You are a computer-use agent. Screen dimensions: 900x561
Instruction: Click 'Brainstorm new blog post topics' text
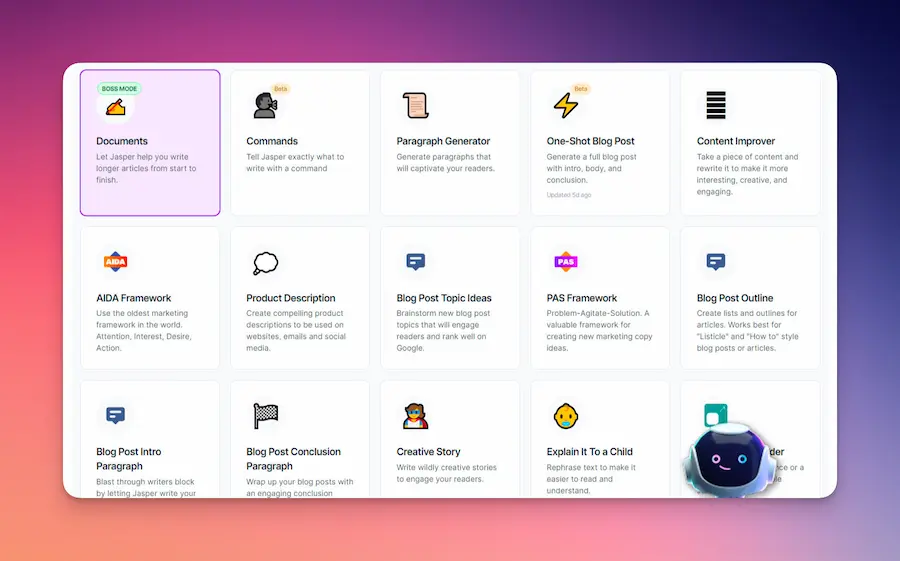point(443,331)
